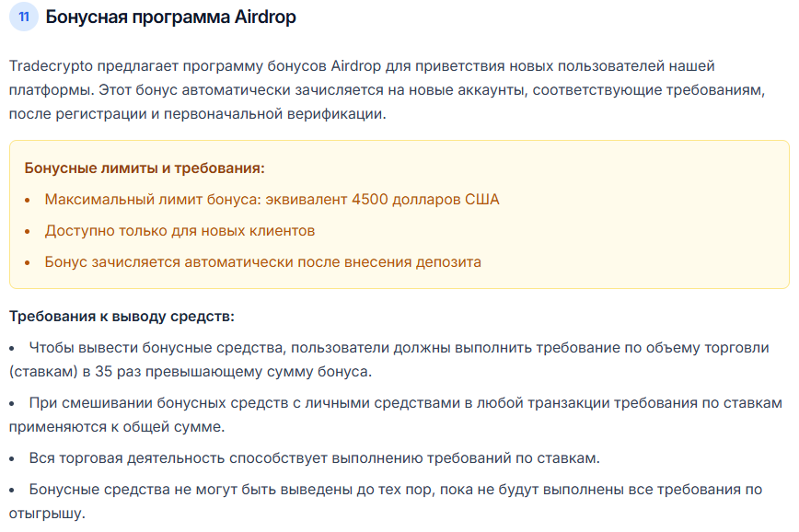This screenshot has height=532, width=799.
Task: Click the "Бонусные лимиты и требования:" subheading
Action: 145,168
